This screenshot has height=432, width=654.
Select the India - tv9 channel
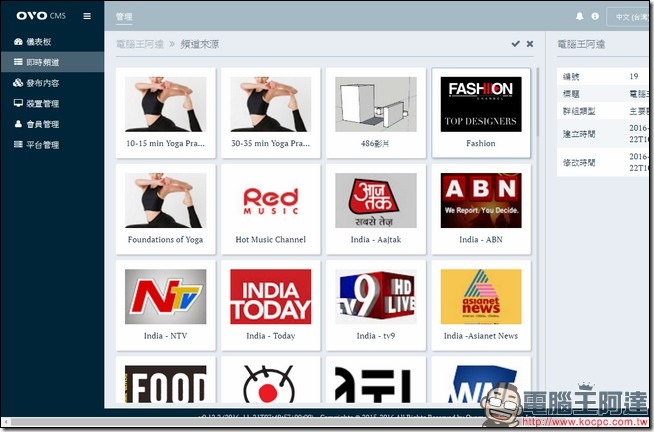tap(376, 305)
